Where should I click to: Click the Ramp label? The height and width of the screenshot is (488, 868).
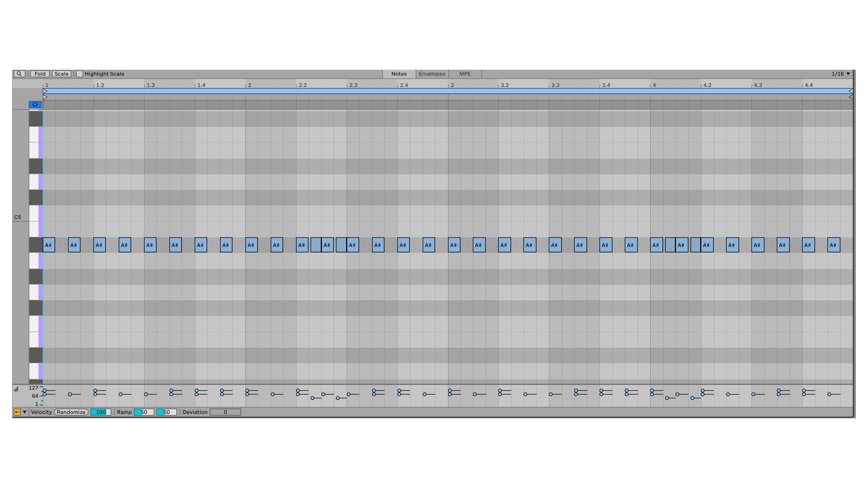tap(124, 412)
